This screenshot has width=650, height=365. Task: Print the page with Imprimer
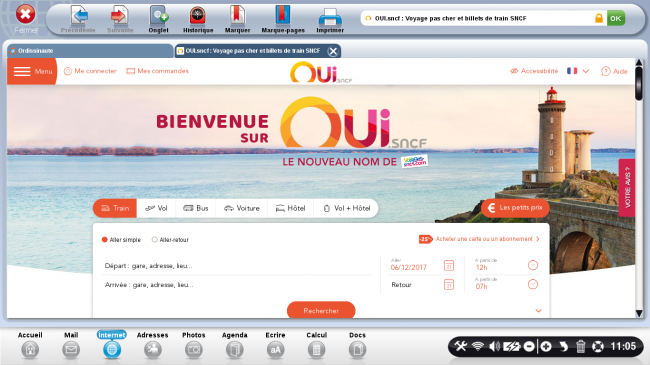330,19
